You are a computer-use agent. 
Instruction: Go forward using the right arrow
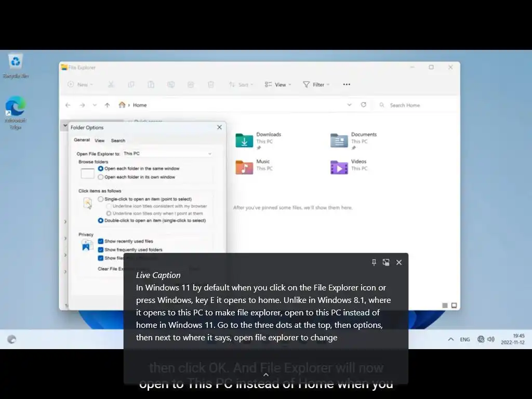(x=82, y=105)
